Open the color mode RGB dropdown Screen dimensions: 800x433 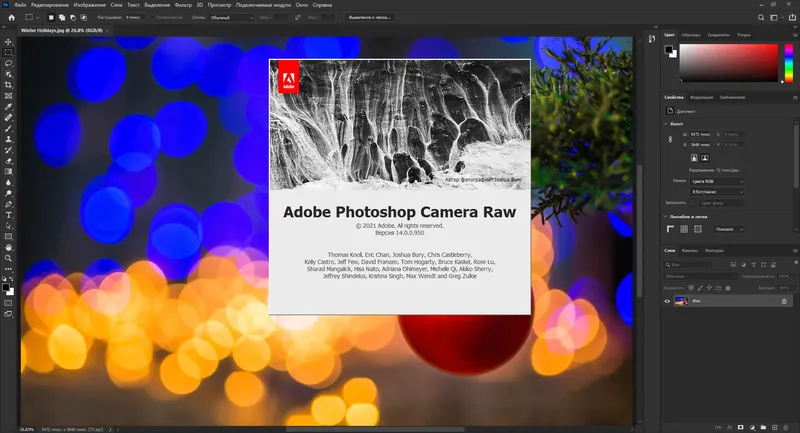click(x=717, y=181)
